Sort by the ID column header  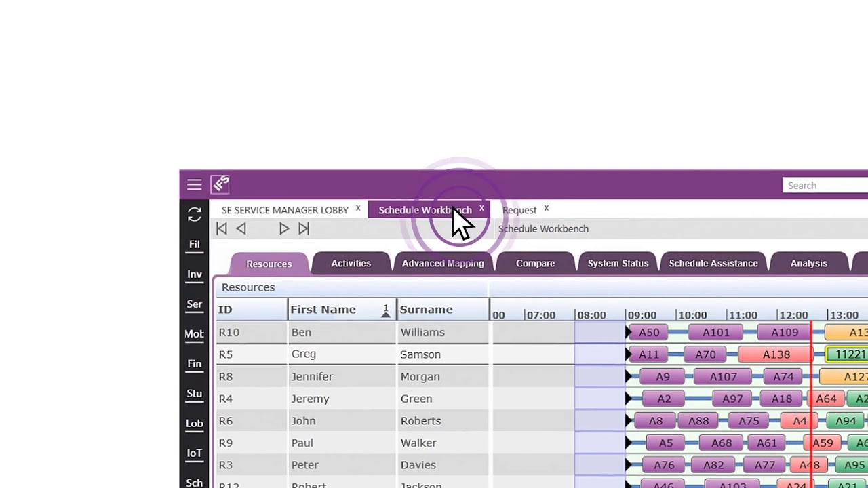[252, 310]
